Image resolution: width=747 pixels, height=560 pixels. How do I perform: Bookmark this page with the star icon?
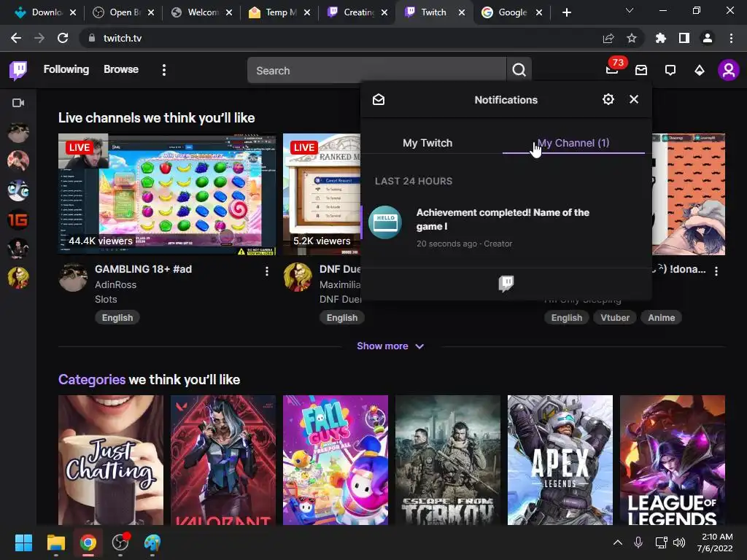click(x=632, y=38)
